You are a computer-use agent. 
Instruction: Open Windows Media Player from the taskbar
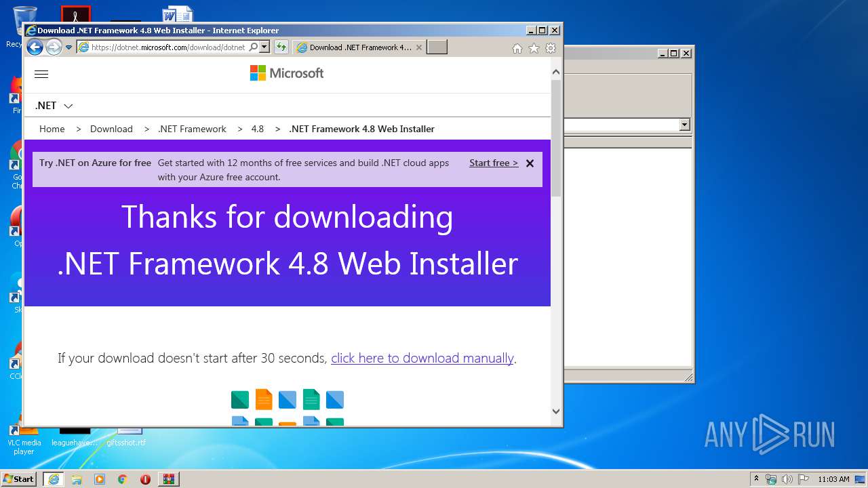[x=100, y=479]
